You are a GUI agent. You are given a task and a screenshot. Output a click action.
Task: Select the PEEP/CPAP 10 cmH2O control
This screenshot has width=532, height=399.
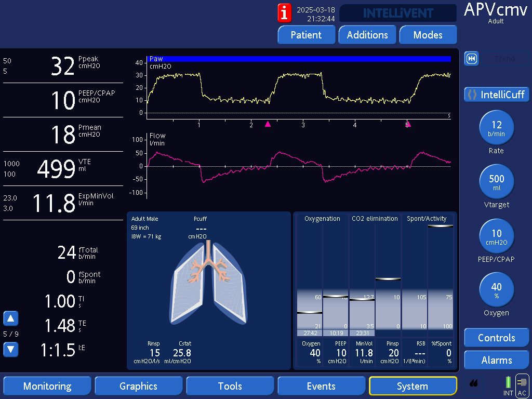(x=496, y=236)
